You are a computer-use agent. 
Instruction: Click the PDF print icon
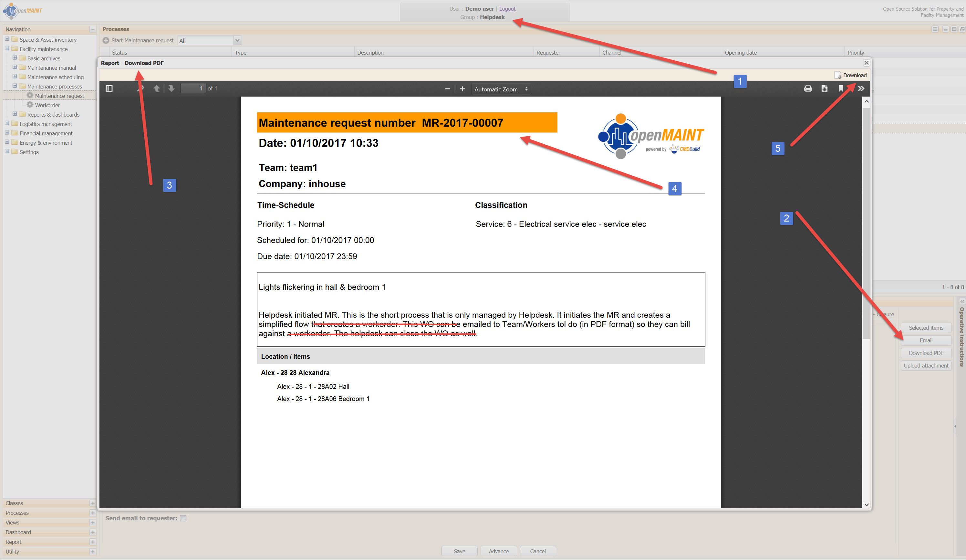click(x=808, y=88)
